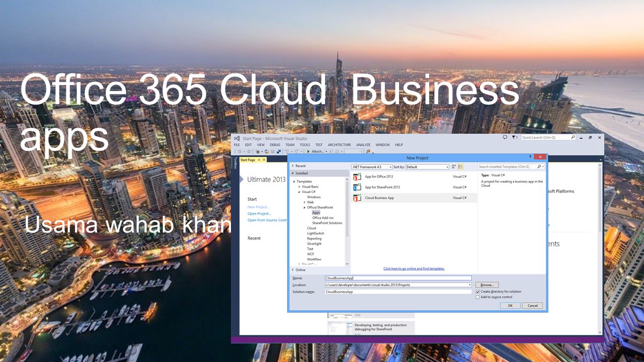
Task: Click the New Project dialog help question mark
Action: point(530,157)
